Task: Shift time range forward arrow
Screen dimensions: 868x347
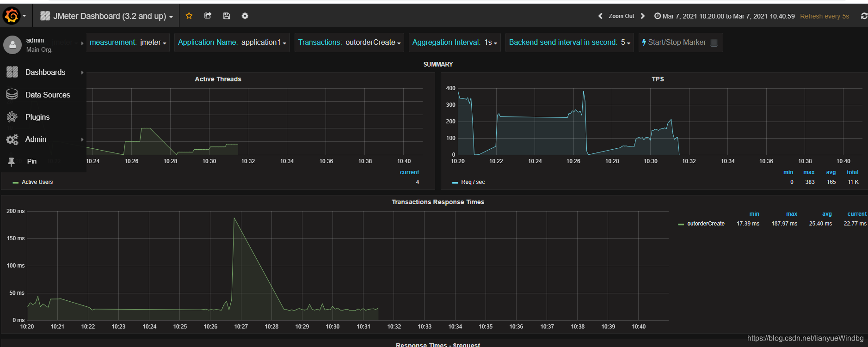Action: [x=642, y=16]
